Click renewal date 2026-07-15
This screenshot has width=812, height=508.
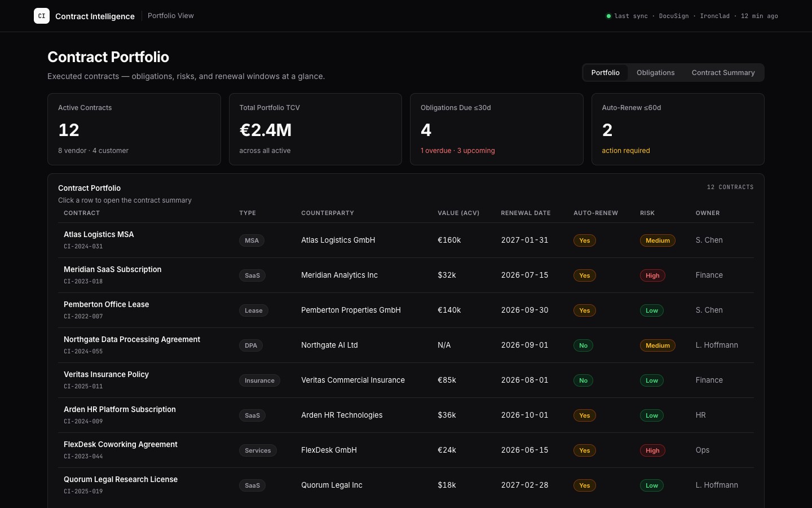(x=524, y=275)
